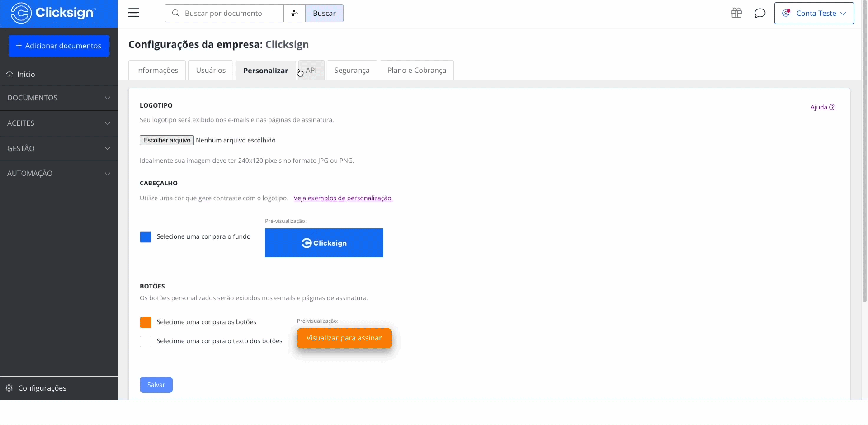Viewport: 868px width, 425px height.
Task: Select the Personalizar tab
Action: pos(265,71)
